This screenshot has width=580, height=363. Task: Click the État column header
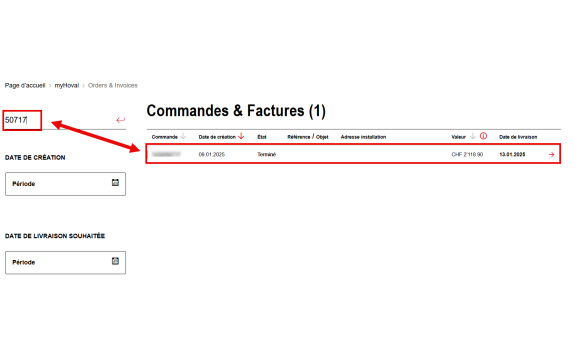[262, 137]
